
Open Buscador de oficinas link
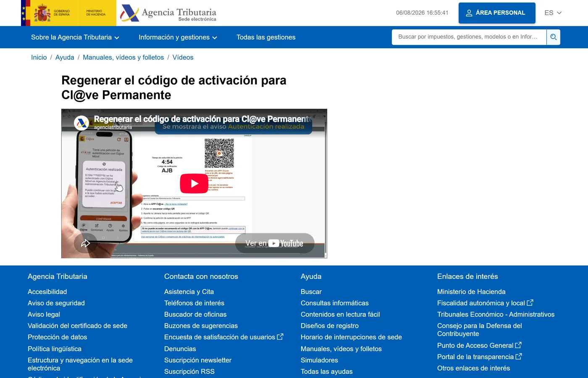click(x=195, y=314)
